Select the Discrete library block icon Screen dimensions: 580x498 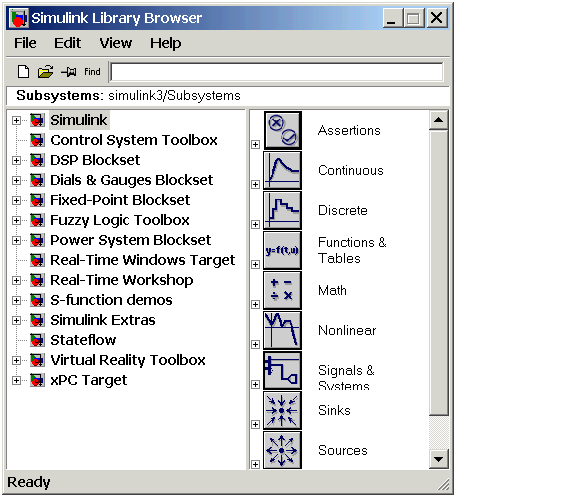[x=283, y=210]
